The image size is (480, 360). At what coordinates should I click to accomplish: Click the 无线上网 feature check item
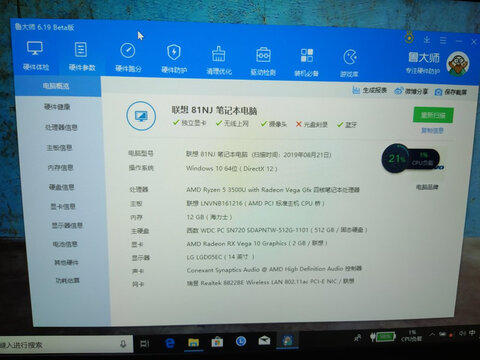click(x=232, y=123)
